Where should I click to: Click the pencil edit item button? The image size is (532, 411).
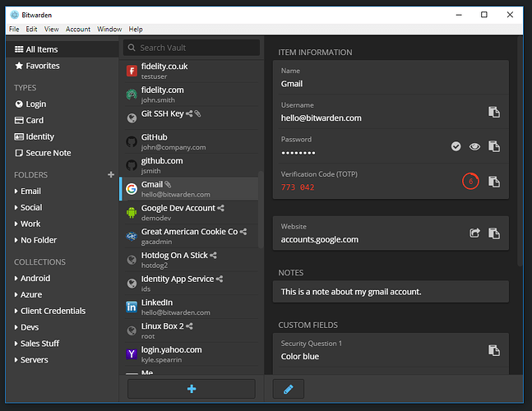coord(288,389)
